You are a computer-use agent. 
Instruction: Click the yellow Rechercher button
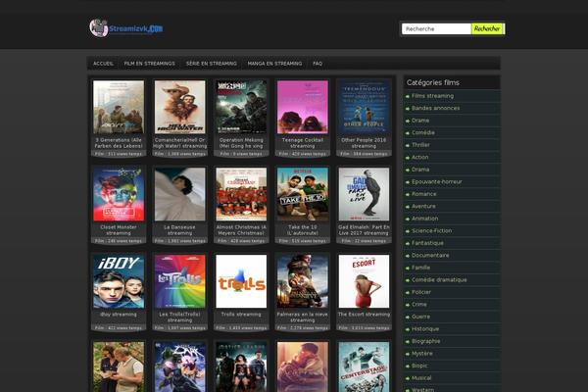(x=487, y=28)
